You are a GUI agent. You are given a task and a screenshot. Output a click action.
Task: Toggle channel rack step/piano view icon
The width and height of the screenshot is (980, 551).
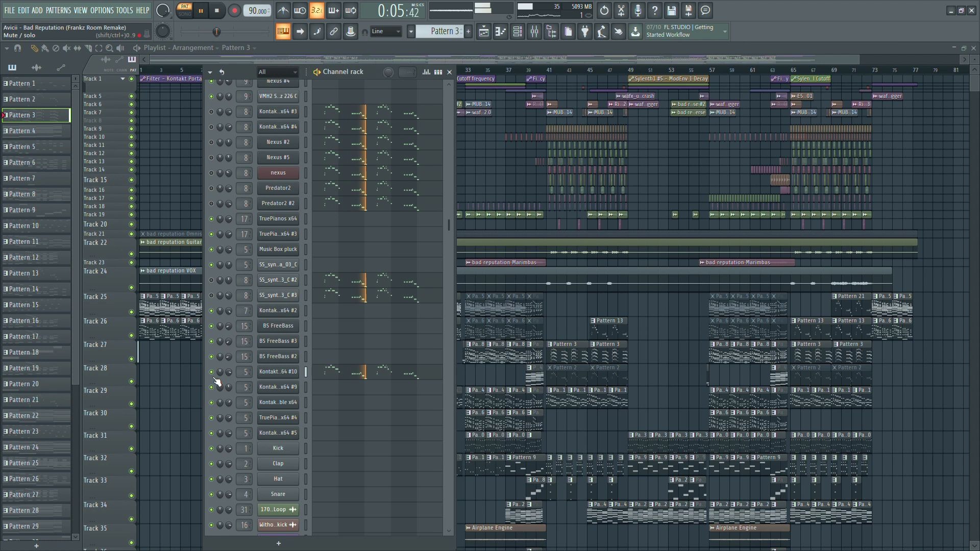(438, 72)
